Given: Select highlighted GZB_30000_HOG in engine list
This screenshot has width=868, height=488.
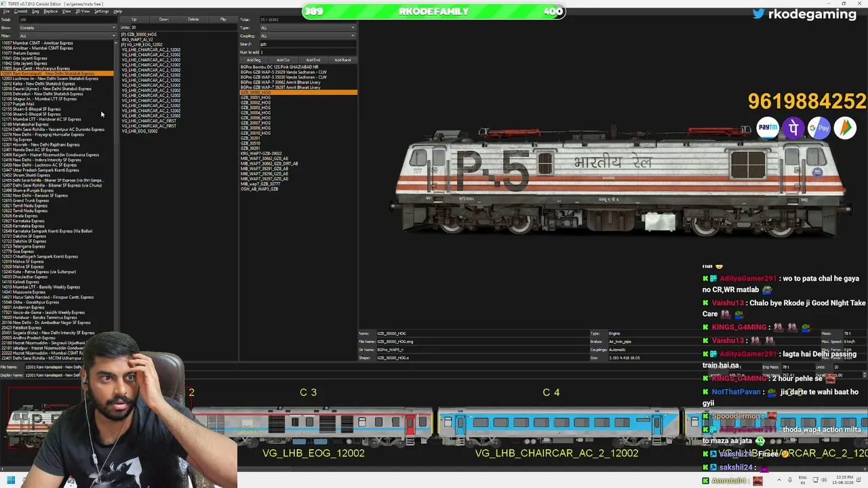Looking at the screenshot, I should coord(298,92).
